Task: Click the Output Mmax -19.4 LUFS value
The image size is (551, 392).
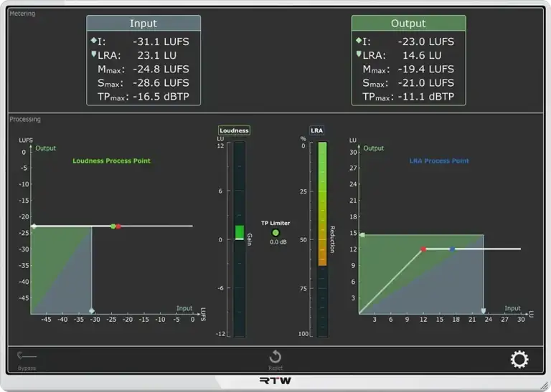Action: 426,69
